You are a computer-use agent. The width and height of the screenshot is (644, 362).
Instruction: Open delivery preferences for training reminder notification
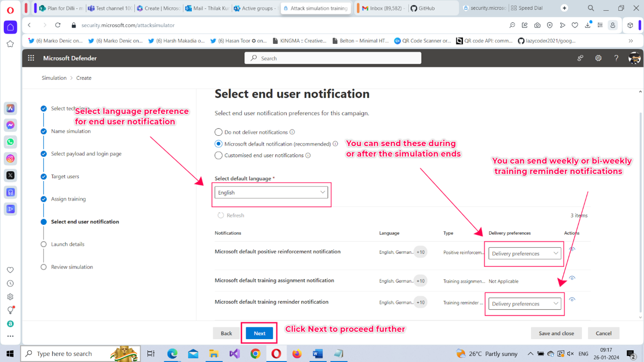(524, 304)
